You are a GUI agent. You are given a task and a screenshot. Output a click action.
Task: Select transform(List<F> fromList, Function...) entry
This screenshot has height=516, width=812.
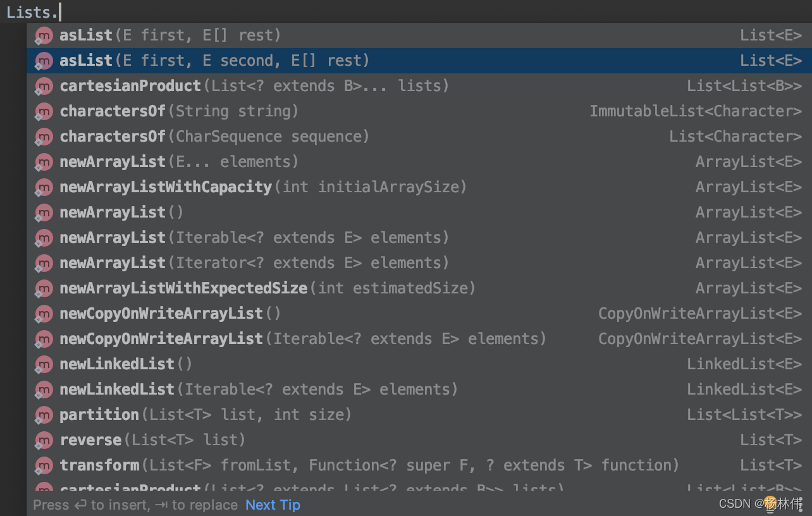[419, 465]
